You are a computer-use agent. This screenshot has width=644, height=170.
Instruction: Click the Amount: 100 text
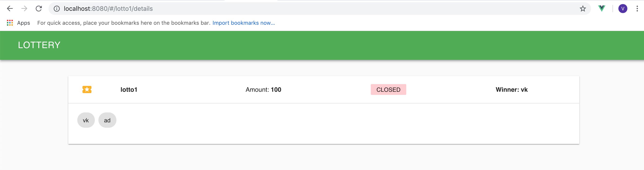pos(263,89)
